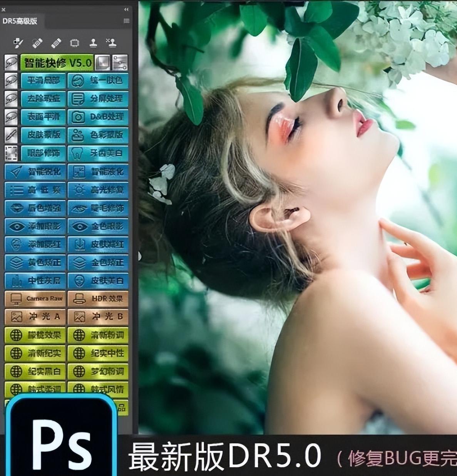This screenshot has height=476, width=457.
Task: Open the Camera Raw filter button
Action: tap(35, 298)
